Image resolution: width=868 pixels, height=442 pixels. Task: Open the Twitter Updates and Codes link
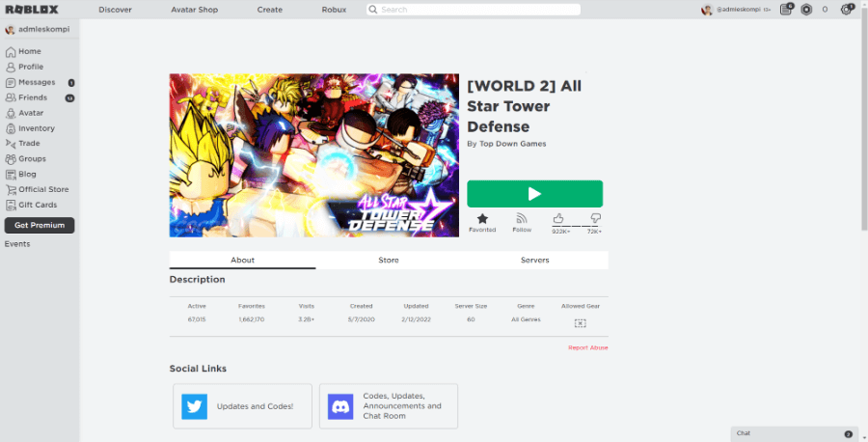[242, 406]
